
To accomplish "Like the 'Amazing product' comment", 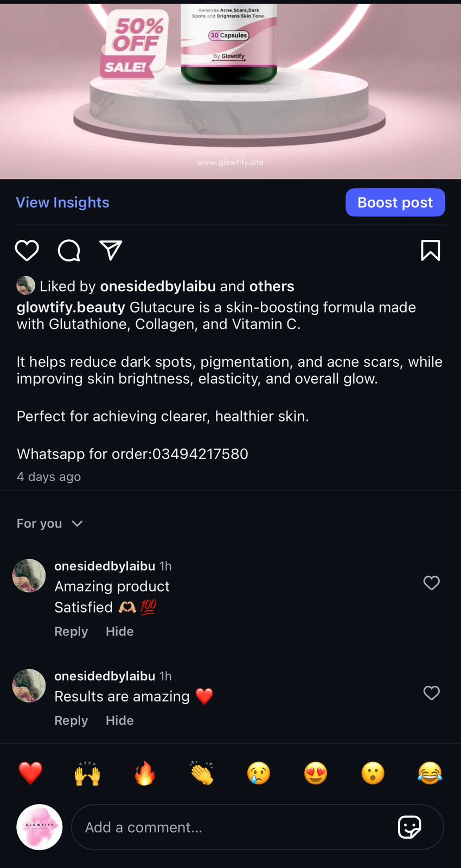I will (431, 583).
